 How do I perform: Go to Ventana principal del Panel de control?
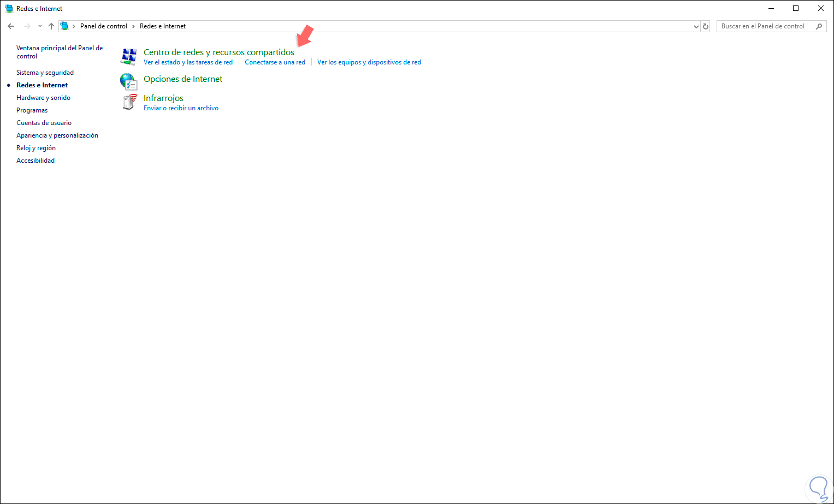[60, 52]
